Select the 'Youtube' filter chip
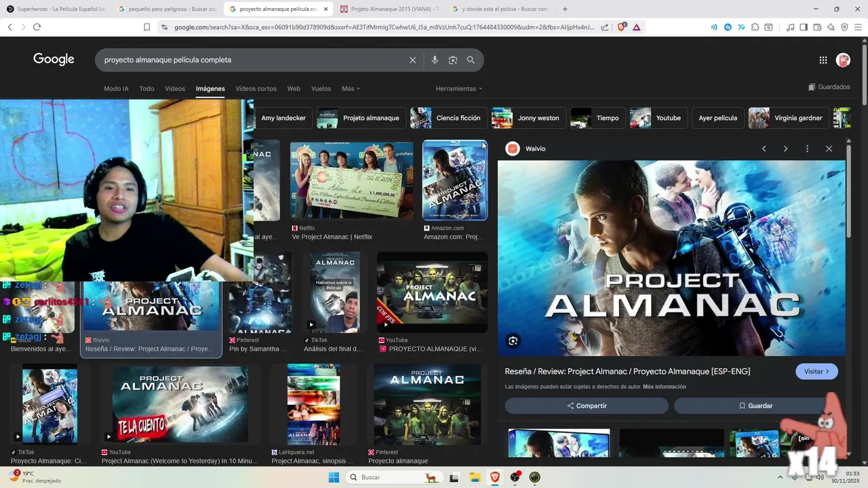Screen dimensions: 868x488 click(658, 118)
